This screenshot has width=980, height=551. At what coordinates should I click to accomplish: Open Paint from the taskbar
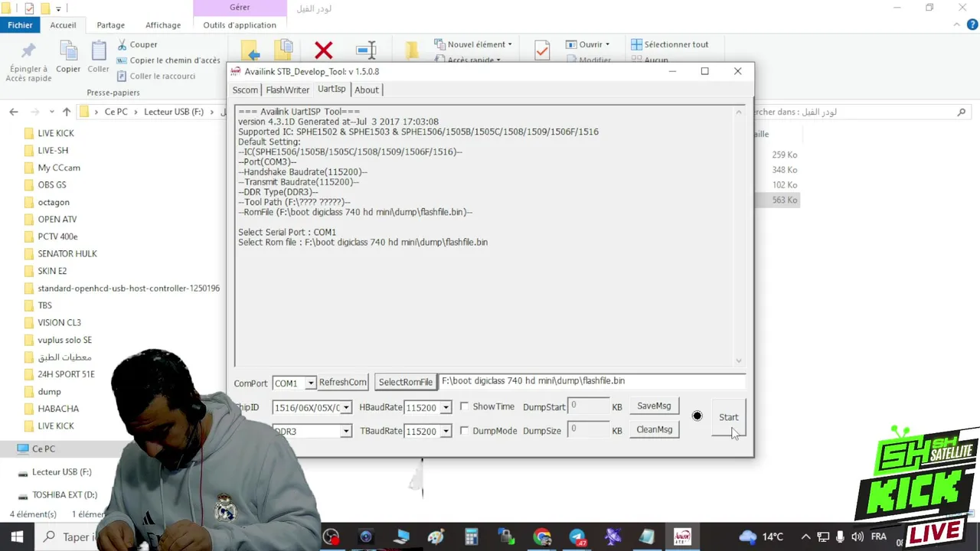point(436,537)
